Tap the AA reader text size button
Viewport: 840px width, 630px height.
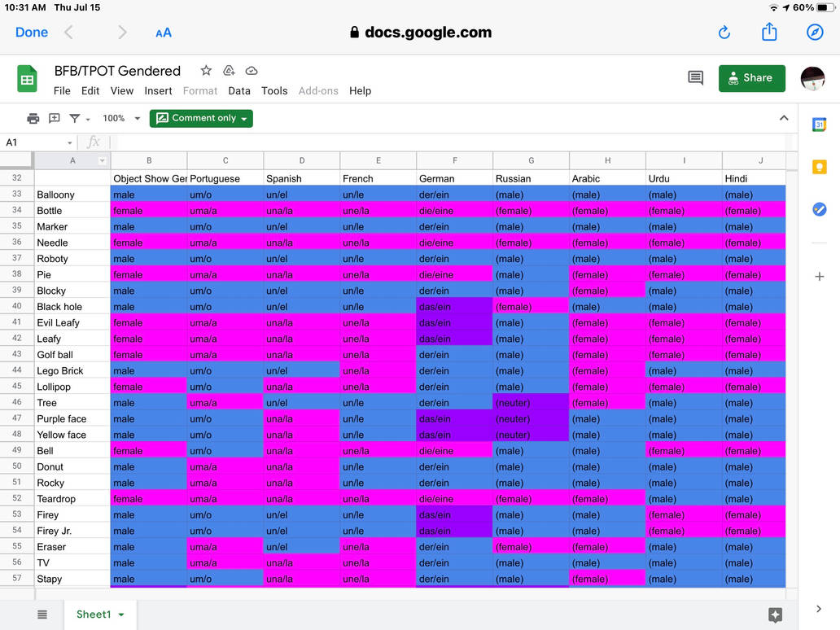click(x=164, y=33)
